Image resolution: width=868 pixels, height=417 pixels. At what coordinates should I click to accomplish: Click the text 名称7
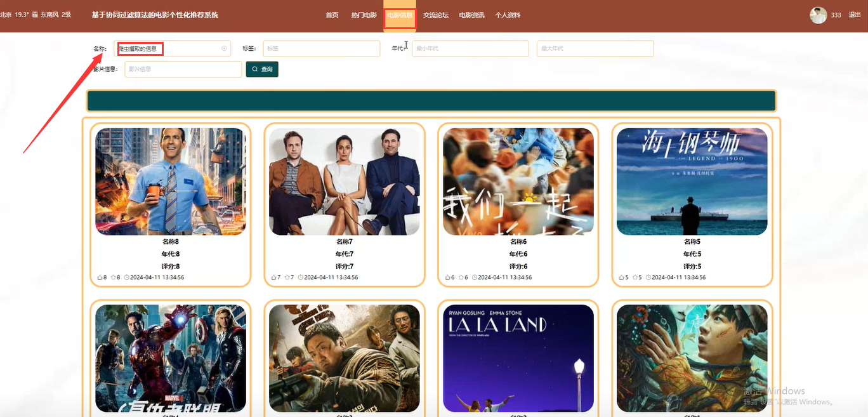(x=345, y=242)
